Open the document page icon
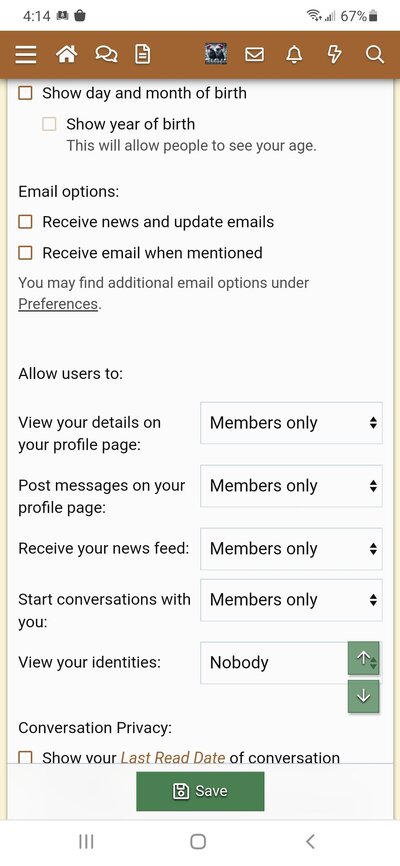Viewport: 400px width, 866px height. pos(143,54)
